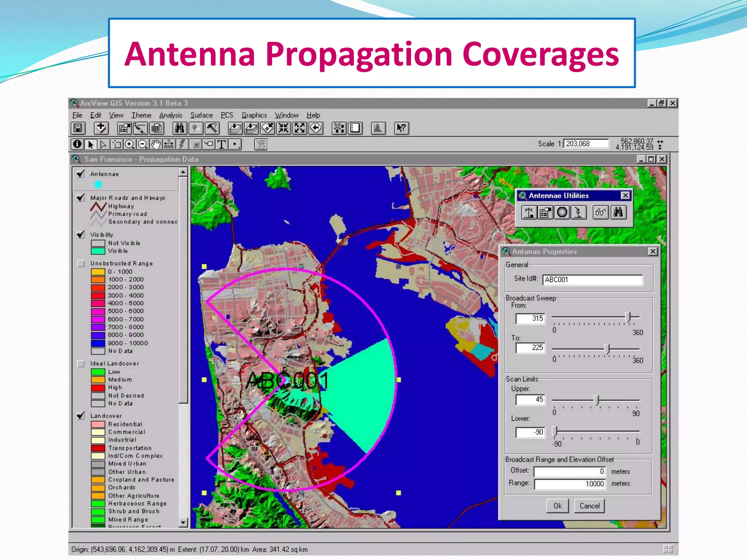Click the Save Project floppy disk icon
Screen dimensions: 747x560
pyautogui.click(x=78, y=128)
